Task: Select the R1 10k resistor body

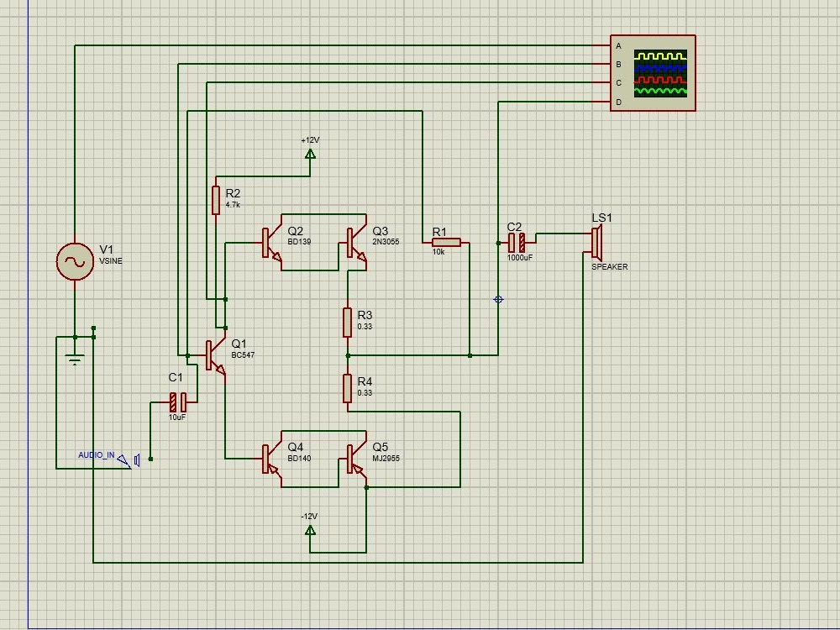Action: pos(446,243)
